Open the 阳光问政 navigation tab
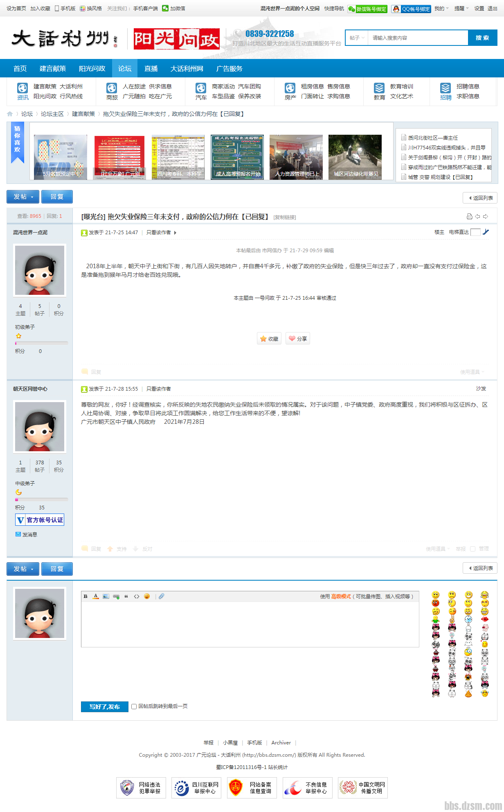The image size is (504, 812). click(92, 68)
